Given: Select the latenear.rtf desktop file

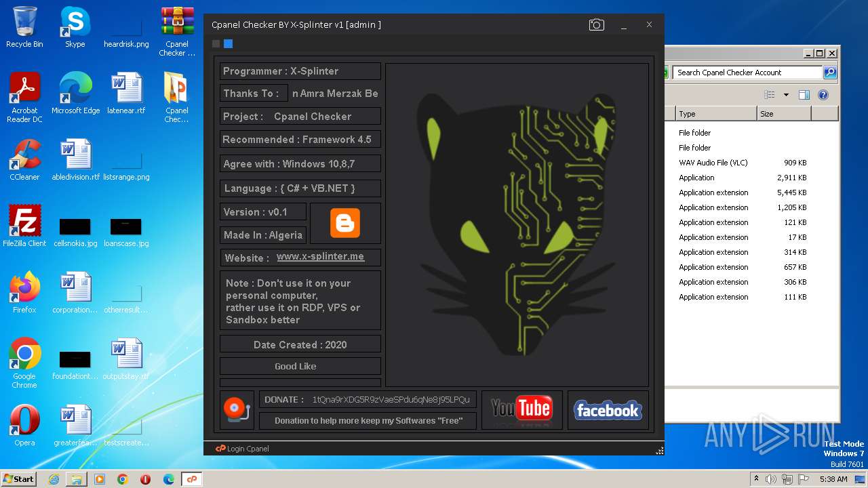Looking at the screenshot, I should click(x=126, y=94).
